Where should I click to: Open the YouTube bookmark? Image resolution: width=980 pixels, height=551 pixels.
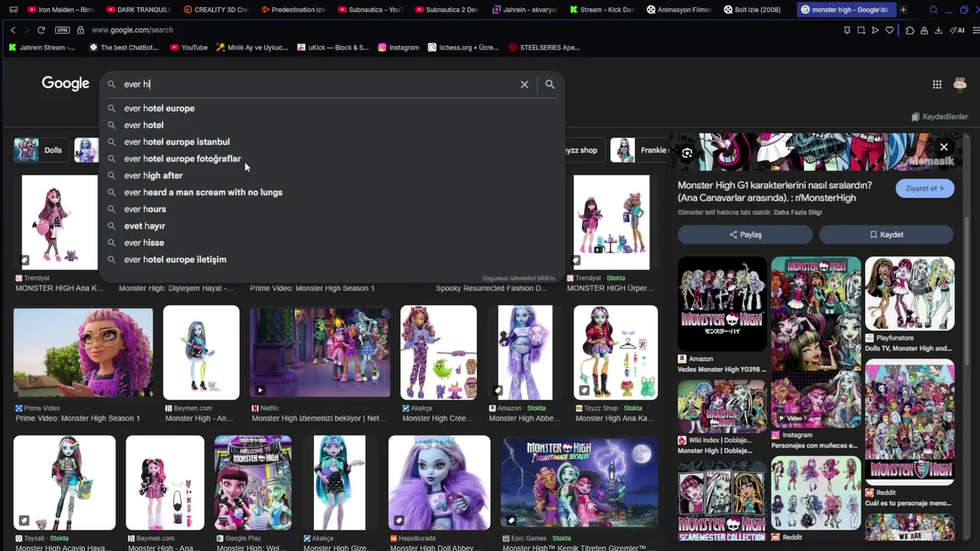pos(188,47)
